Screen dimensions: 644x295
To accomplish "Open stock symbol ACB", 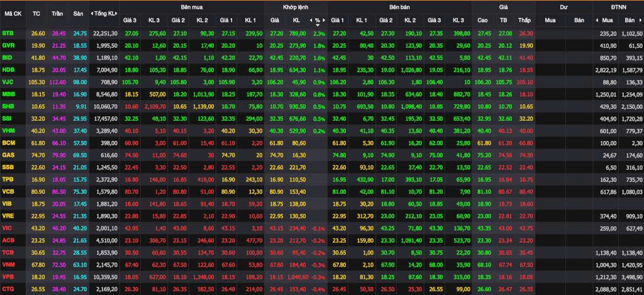I will click(8, 240).
